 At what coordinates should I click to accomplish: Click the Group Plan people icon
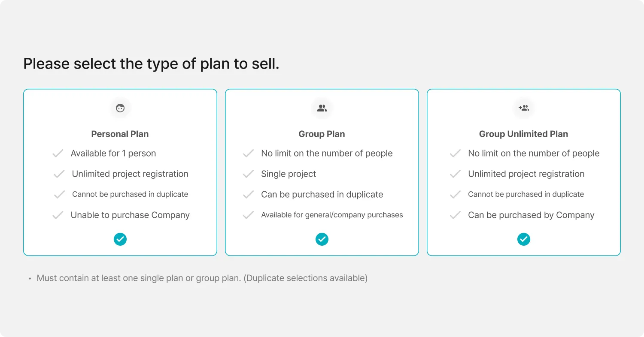(x=322, y=108)
